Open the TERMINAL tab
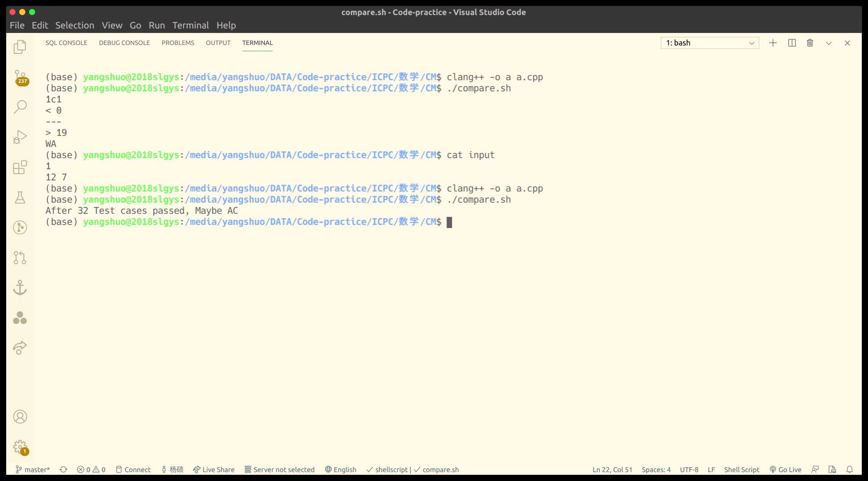 pos(257,43)
